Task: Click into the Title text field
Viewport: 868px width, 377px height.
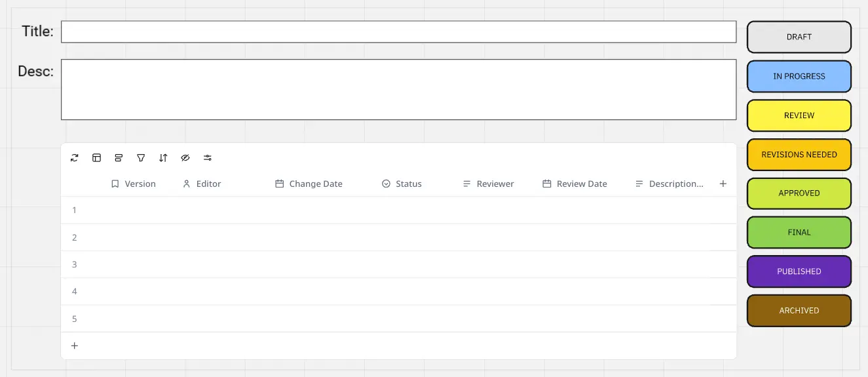Action: tap(398, 32)
